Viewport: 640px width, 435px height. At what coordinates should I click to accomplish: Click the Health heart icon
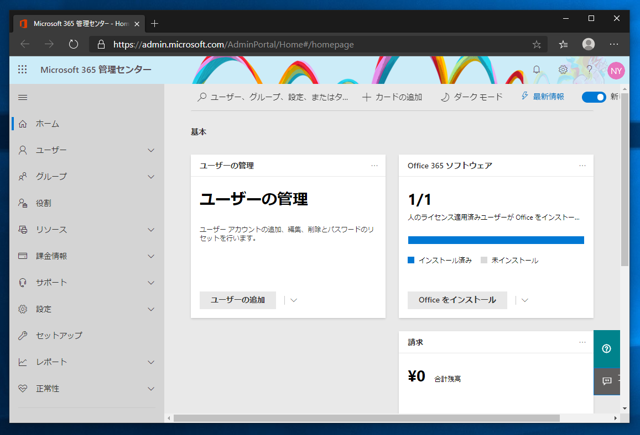pos(23,388)
